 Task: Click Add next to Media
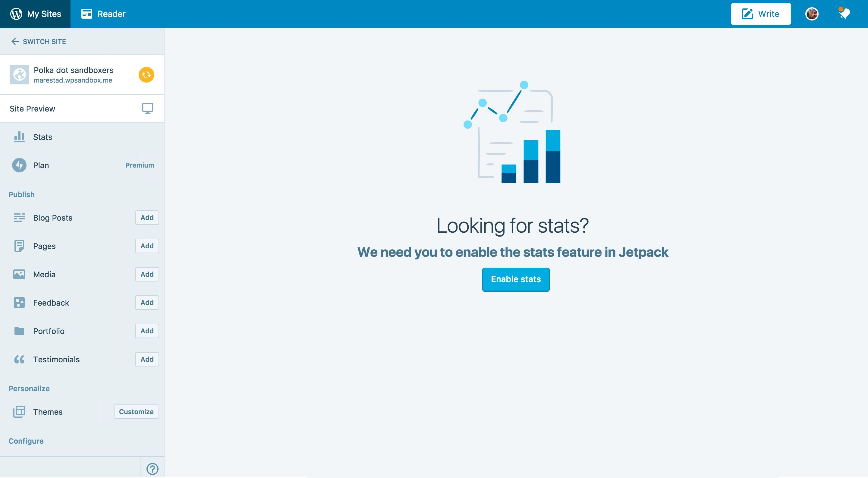point(147,274)
